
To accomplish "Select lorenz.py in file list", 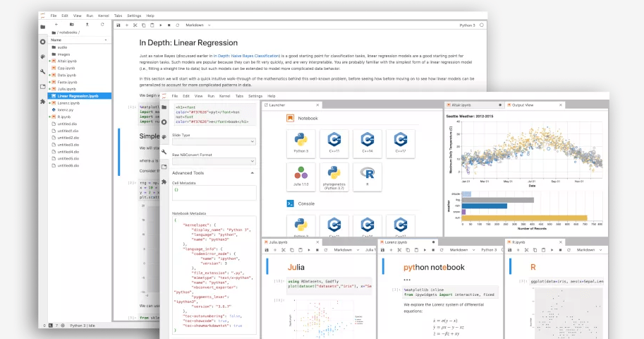I will [80, 110].
